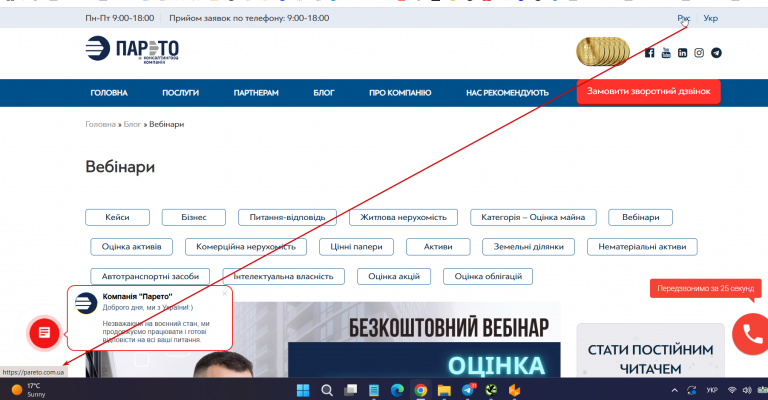Open Microsoft Edge from taskbar
The image size is (768, 400).
click(x=397, y=390)
